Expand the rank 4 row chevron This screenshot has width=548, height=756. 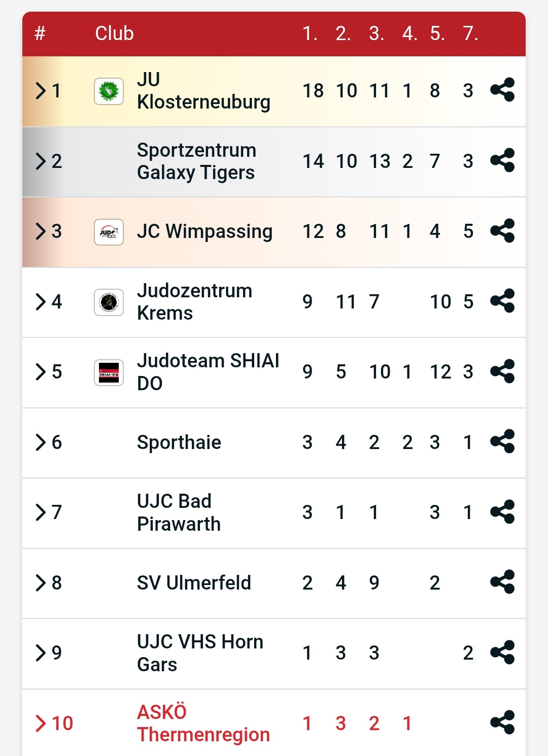click(x=41, y=302)
